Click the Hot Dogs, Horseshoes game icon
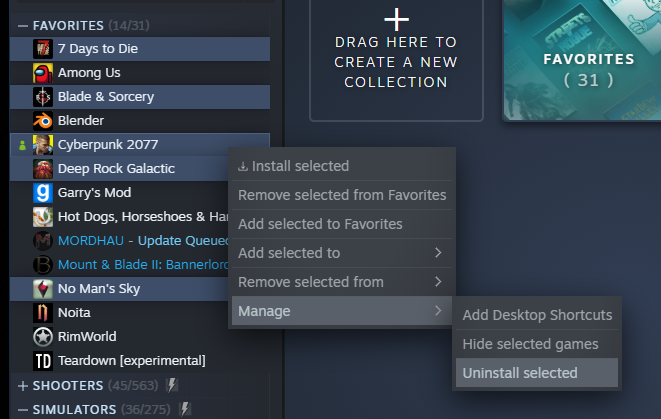661x419 pixels. click(x=43, y=217)
